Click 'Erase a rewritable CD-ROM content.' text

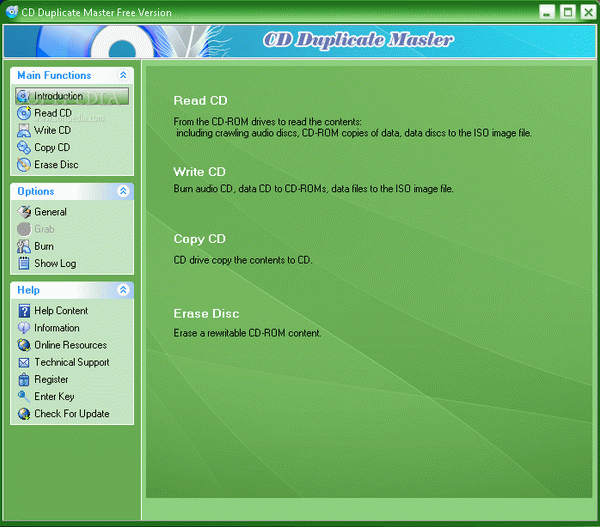tap(247, 333)
